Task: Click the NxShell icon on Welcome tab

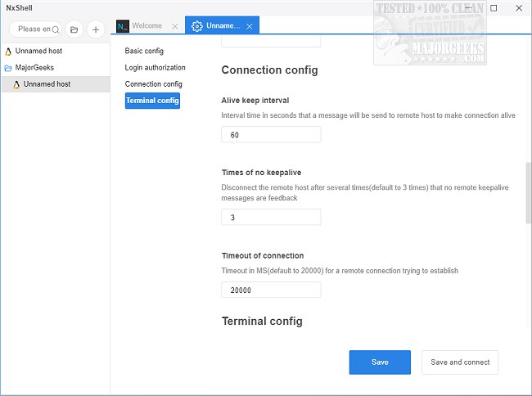Action: coord(123,26)
